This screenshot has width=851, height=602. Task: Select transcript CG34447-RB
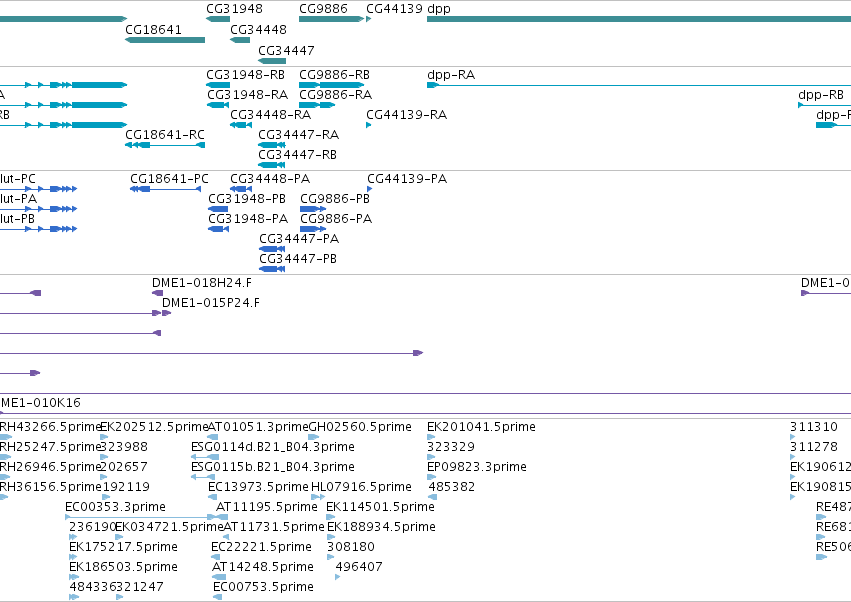click(297, 155)
